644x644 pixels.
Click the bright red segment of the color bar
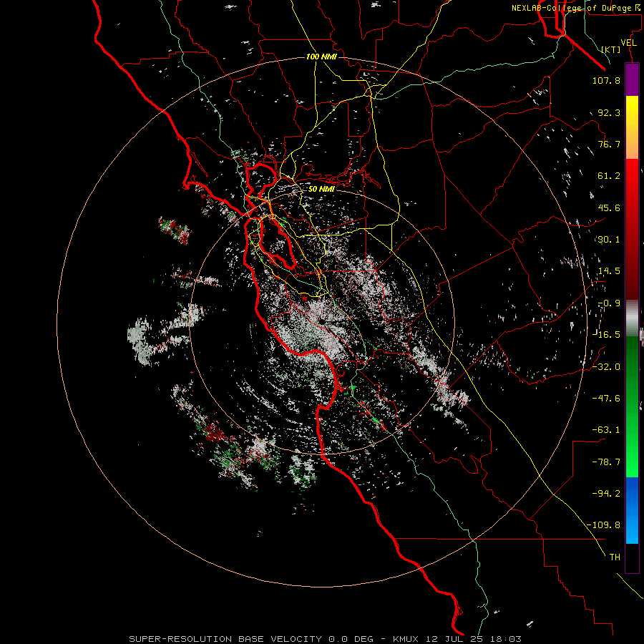tap(632, 181)
